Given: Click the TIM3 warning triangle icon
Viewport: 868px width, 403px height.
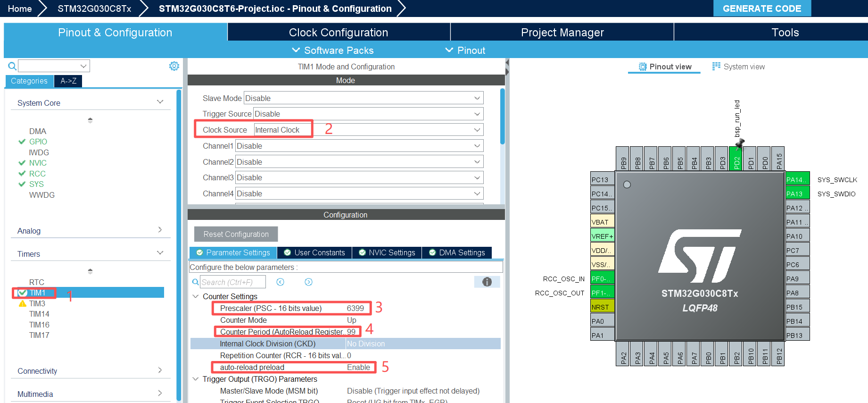Looking at the screenshot, I should point(22,303).
